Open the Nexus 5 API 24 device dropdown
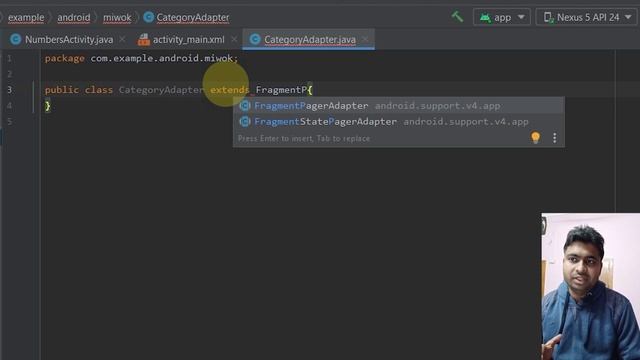 (x=587, y=17)
